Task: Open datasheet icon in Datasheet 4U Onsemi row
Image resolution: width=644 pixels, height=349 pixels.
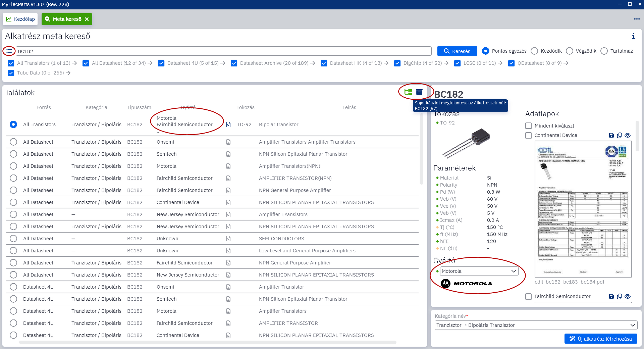Action: click(228, 287)
